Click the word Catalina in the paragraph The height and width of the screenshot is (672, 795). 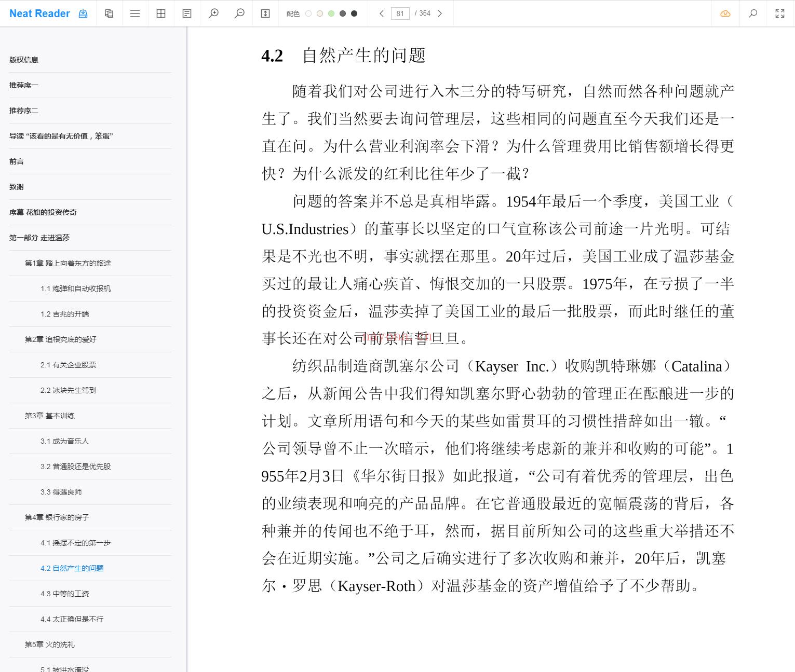coord(697,366)
